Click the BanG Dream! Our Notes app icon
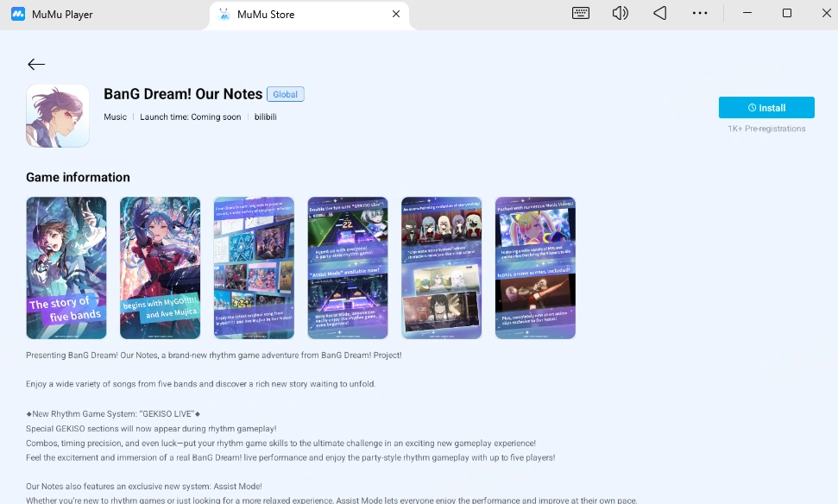Screen dimensions: 838x504 point(58,116)
